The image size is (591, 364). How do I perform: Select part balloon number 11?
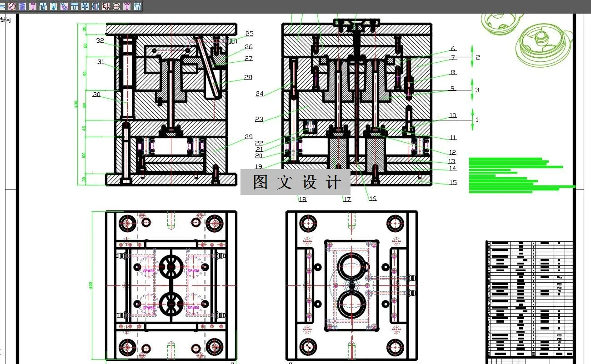pos(453,138)
